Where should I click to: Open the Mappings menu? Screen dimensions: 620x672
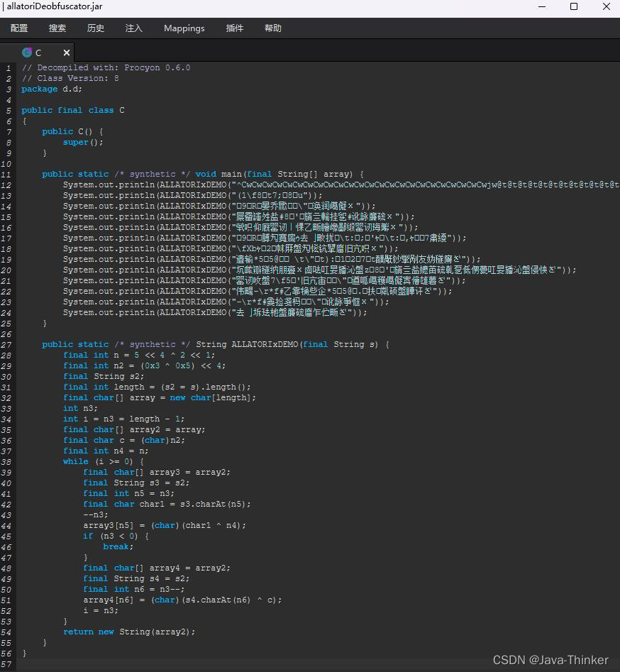click(184, 28)
